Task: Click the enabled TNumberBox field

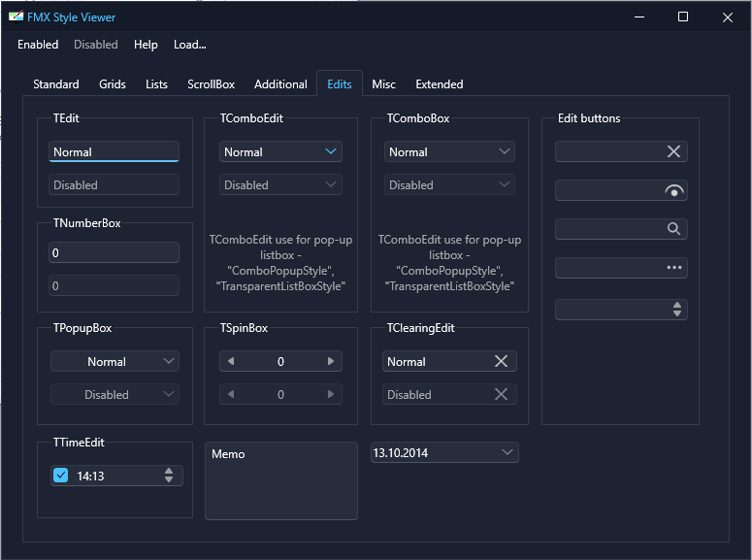Action: point(114,252)
